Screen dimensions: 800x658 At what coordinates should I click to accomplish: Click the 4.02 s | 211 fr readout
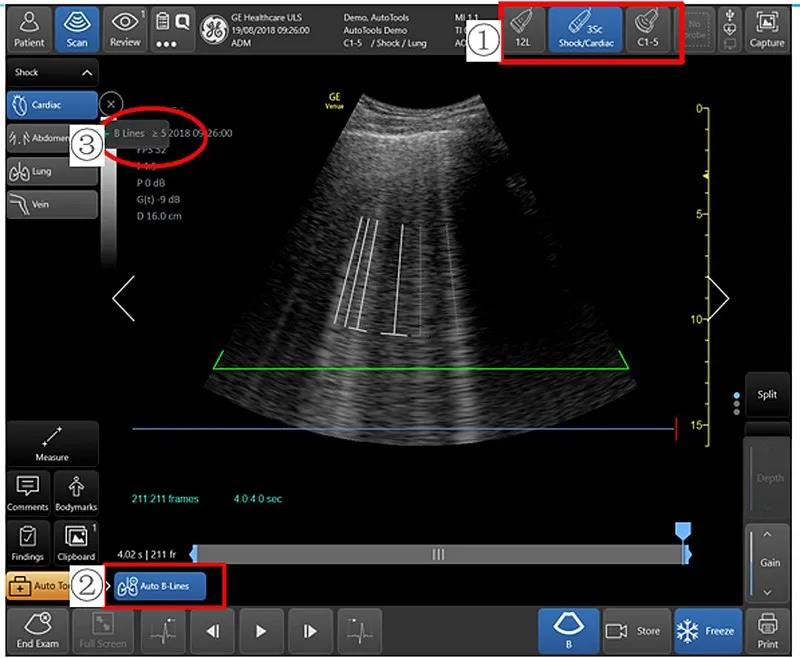[146, 554]
